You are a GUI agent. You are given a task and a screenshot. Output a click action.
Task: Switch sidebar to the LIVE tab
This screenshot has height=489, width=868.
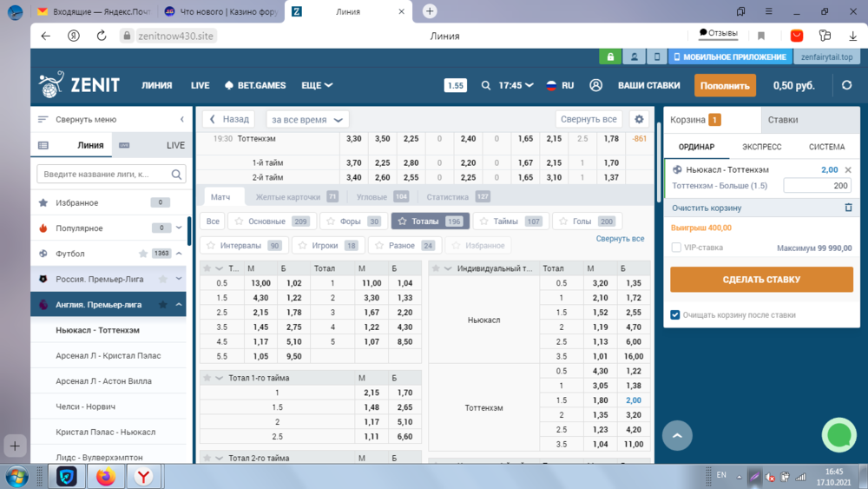152,145
